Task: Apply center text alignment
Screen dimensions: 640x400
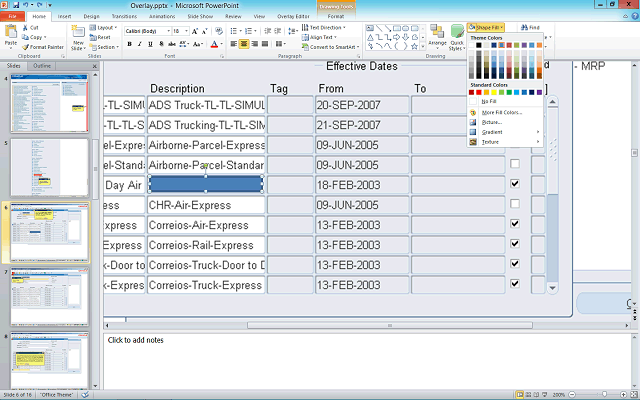Action: tap(244, 45)
